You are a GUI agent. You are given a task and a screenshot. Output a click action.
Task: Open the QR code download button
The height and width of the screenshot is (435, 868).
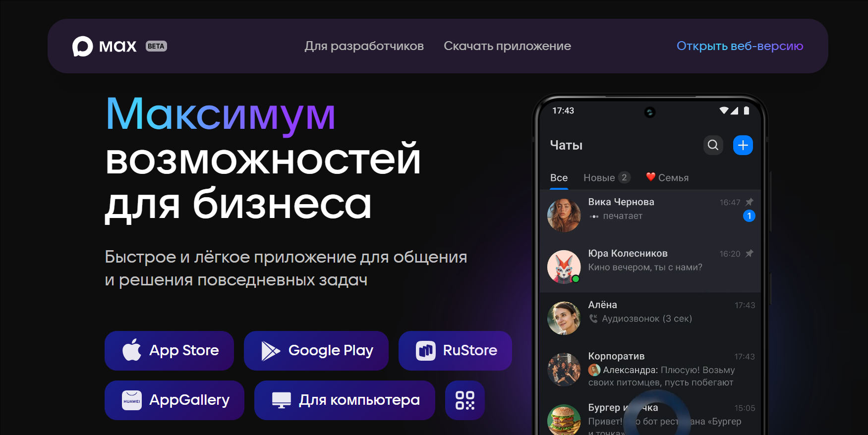464,400
